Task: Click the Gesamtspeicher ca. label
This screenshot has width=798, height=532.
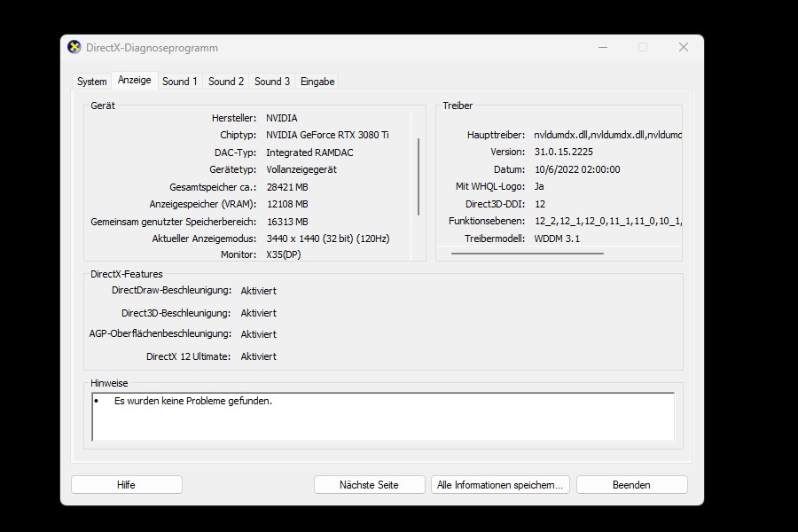Action: point(213,187)
